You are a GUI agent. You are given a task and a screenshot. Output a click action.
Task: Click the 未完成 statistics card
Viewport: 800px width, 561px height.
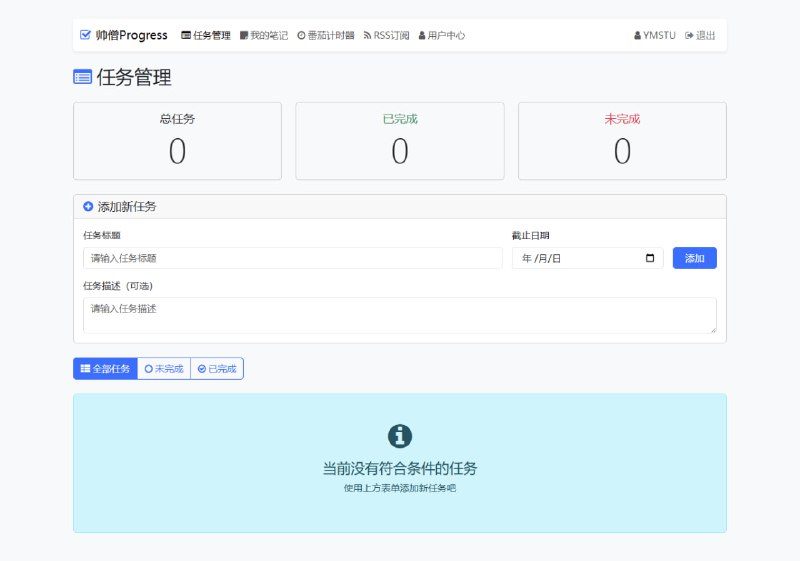[x=622, y=141]
